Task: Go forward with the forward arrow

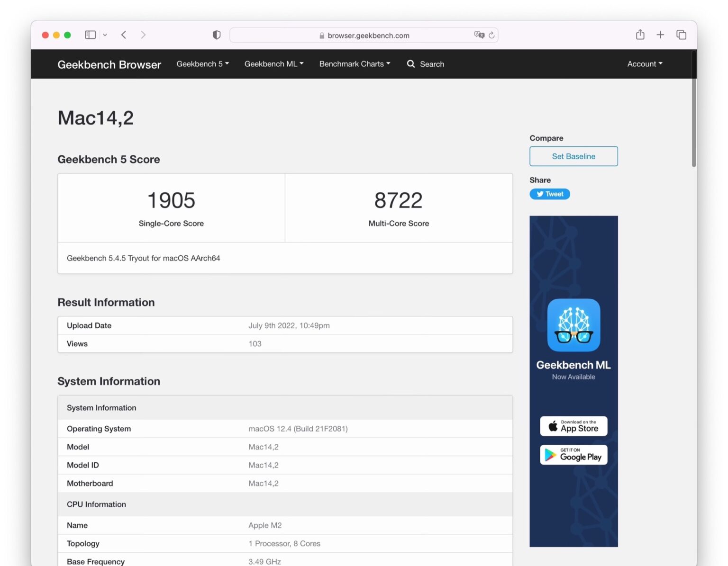Action: point(143,35)
